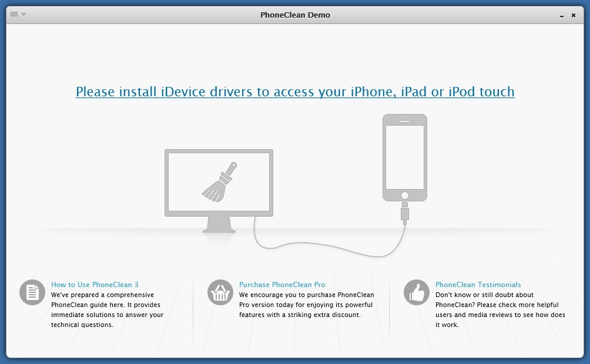The height and width of the screenshot is (364, 590).
Task: Click the users and media reviews description
Action: [500, 310]
